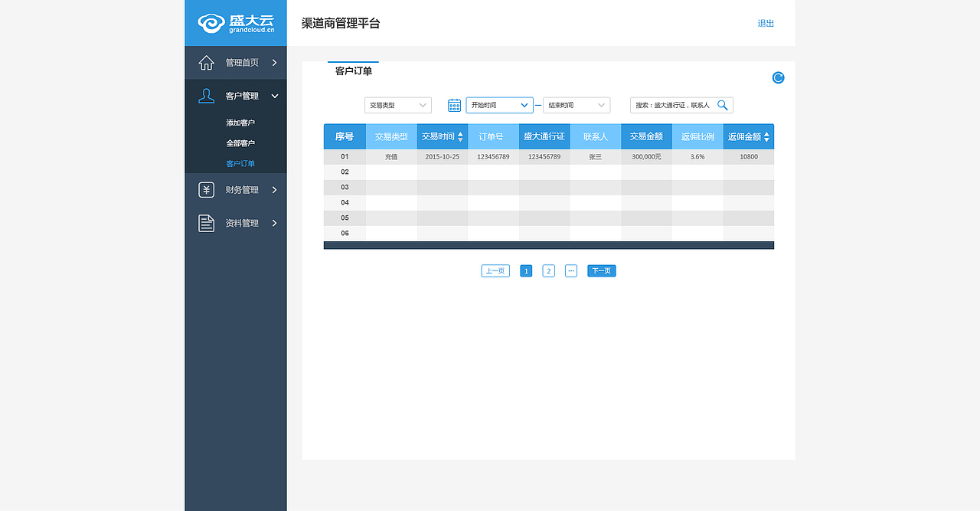Click row number 04
The height and width of the screenshot is (511, 980).
345,202
